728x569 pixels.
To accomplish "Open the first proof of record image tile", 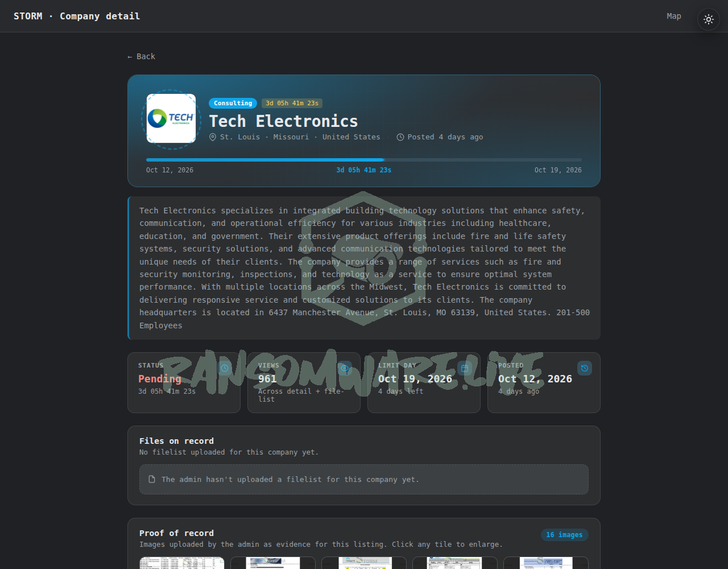I will coord(182,563).
